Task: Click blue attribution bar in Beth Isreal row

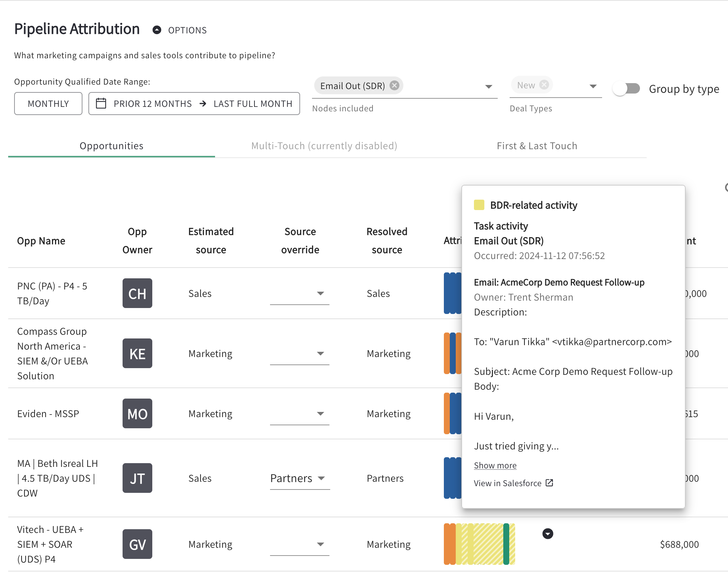Action: pos(452,478)
